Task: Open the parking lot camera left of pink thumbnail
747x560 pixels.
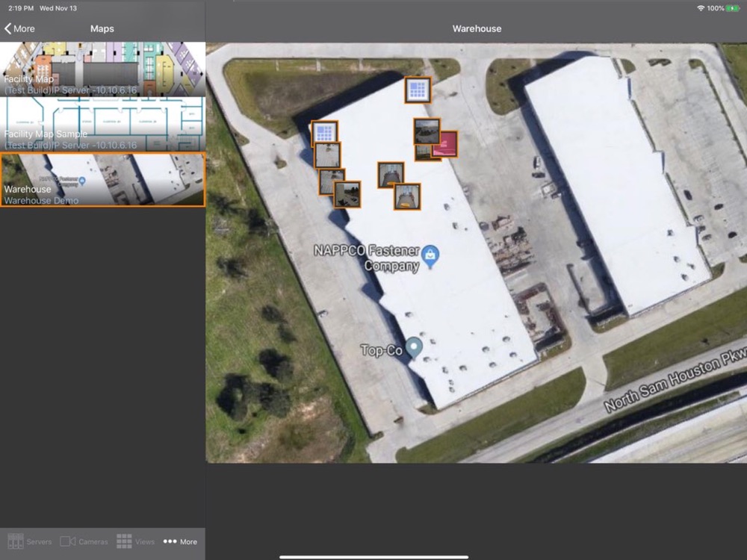Action: (427, 131)
